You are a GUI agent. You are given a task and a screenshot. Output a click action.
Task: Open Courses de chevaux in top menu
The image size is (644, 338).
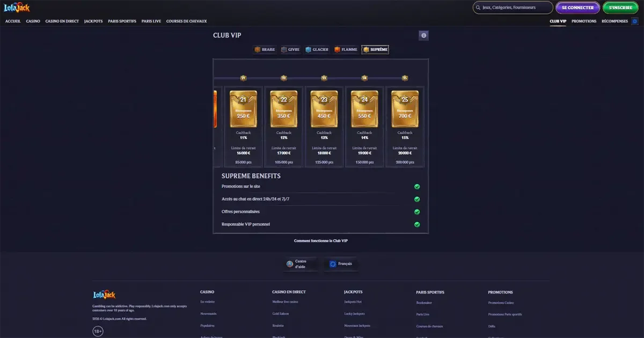pyautogui.click(x=187, y=21)
